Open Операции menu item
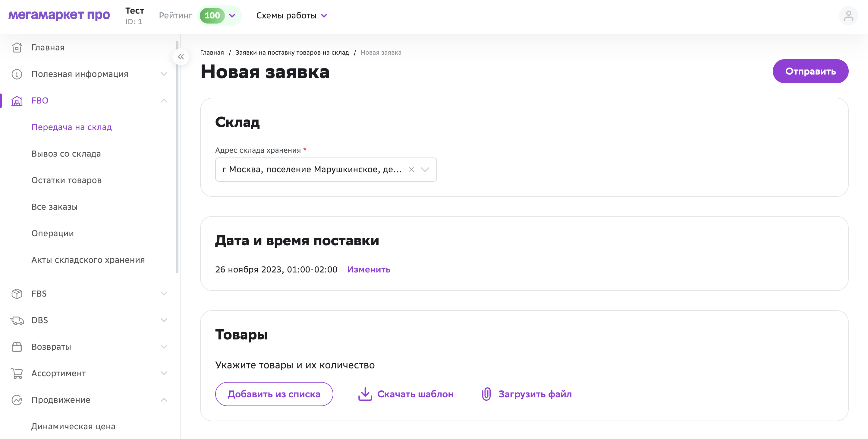This screenshot has width=868, height=439. (52, 234)
